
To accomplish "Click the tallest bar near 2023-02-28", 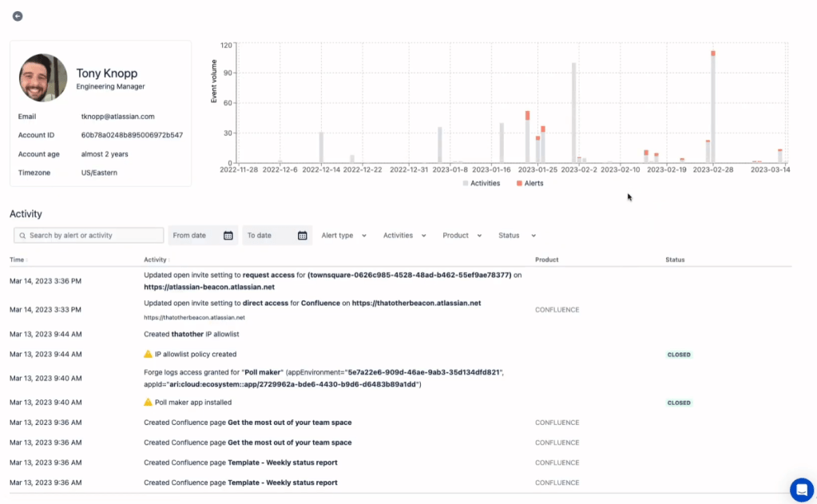I will [x=712, y=108].
